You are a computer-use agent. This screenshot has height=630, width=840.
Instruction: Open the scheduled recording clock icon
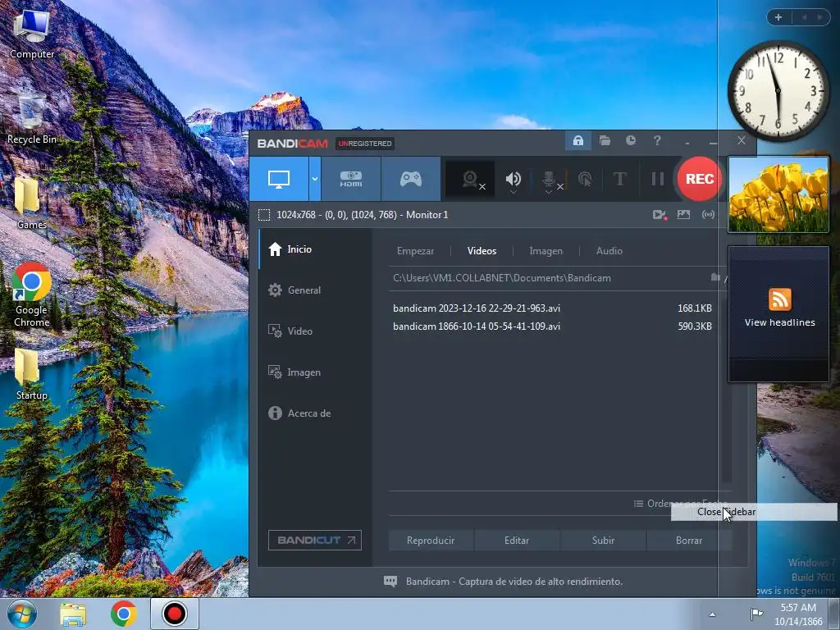631,140
